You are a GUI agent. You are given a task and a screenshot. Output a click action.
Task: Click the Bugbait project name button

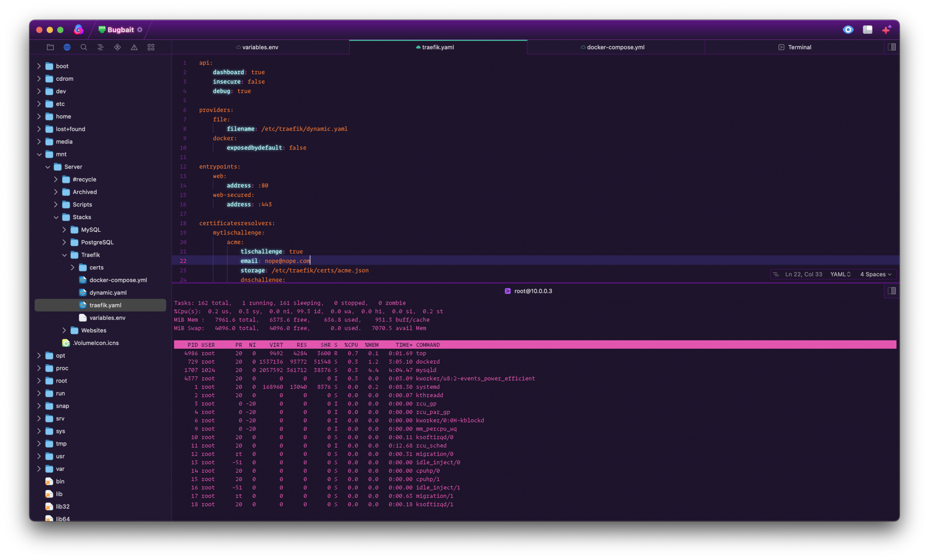point(121,30)
